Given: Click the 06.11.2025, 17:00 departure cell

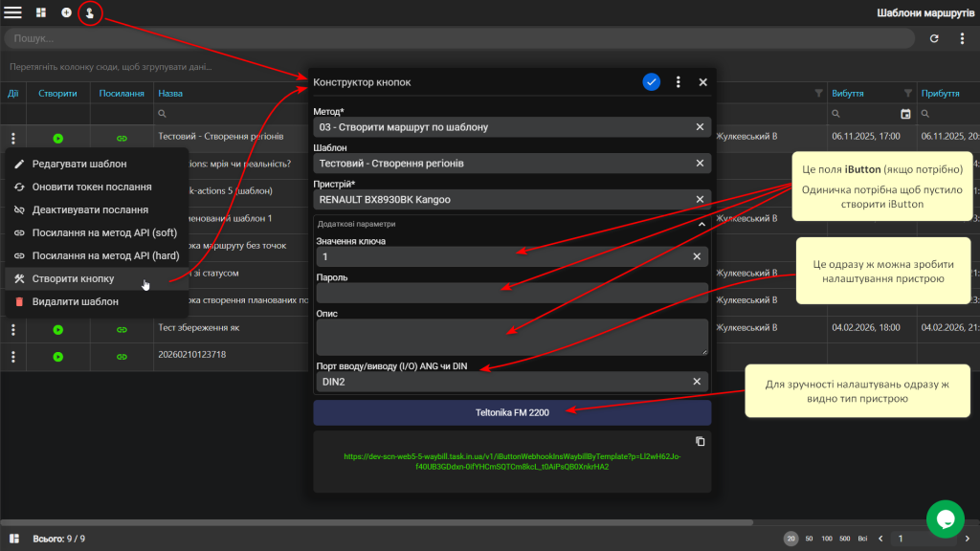Looking at the screenshot, I should tap(865, 136).
